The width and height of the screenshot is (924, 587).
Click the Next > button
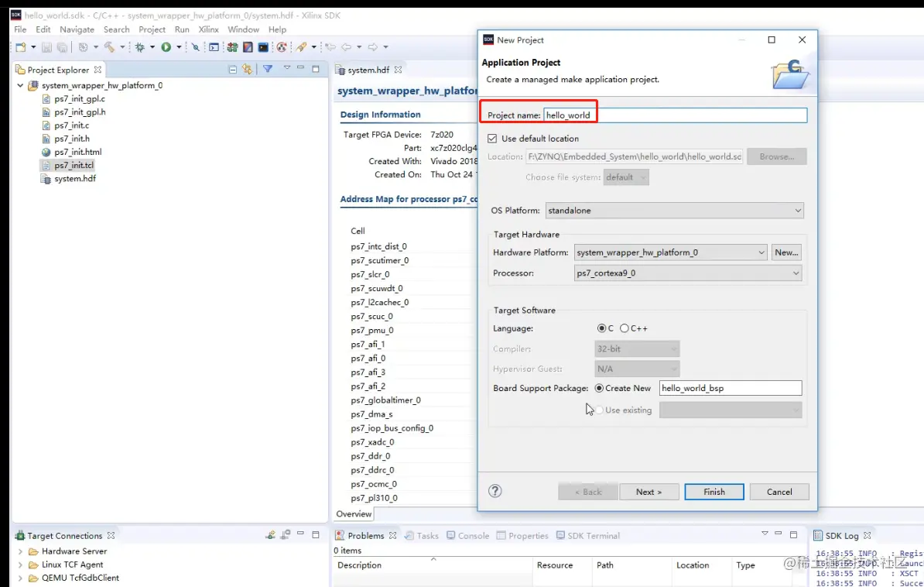[x=649, y=492]
